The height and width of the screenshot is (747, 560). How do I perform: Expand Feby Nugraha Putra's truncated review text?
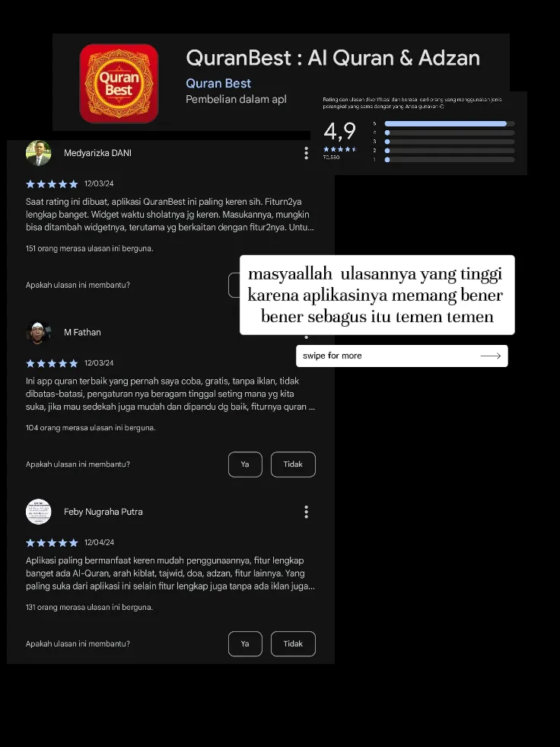coord(170,573)
